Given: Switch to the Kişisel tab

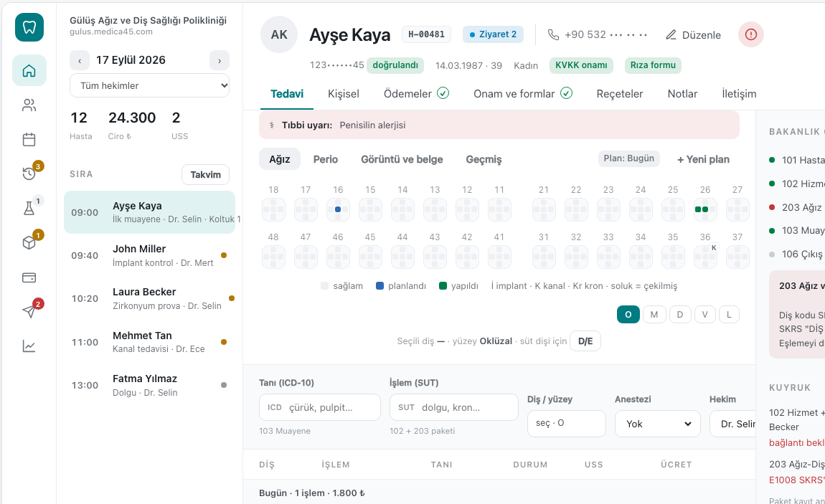Looking at the screenshot, I should point(344,93).
